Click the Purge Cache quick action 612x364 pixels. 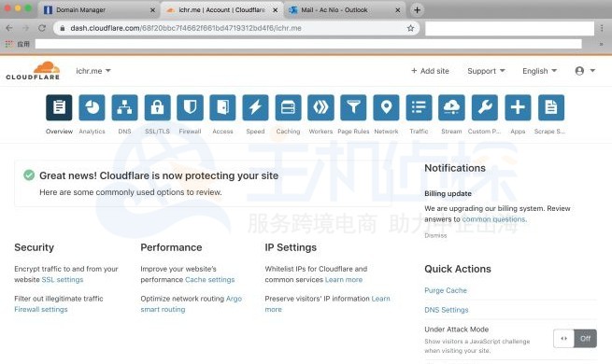pos(446,290)
